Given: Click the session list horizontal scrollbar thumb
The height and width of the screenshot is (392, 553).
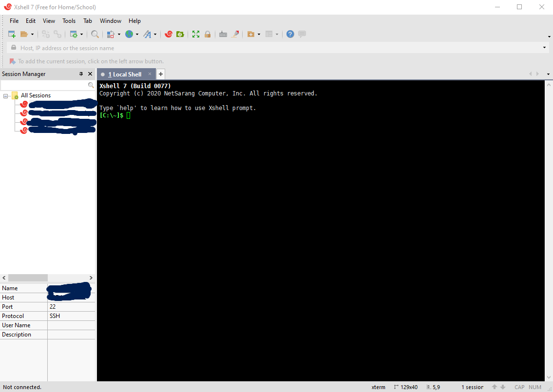Looking at the screenshot, I should point(28,278).
